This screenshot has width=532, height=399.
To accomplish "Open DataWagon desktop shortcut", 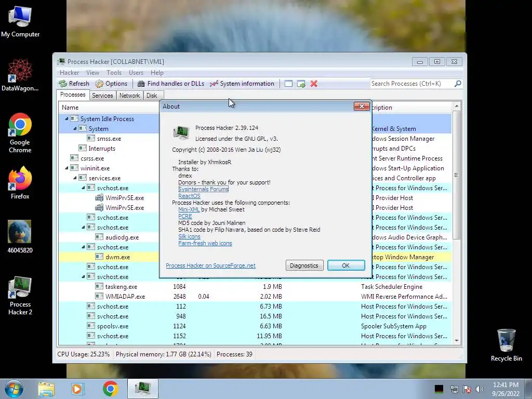I will click(x=20, y=75).
